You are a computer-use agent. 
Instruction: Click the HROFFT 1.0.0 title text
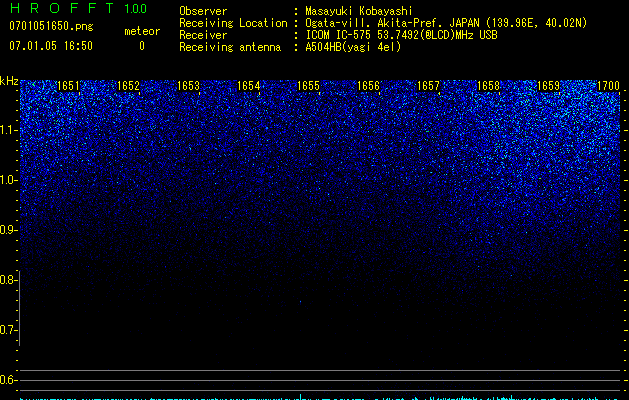click(x=78, y=8)
